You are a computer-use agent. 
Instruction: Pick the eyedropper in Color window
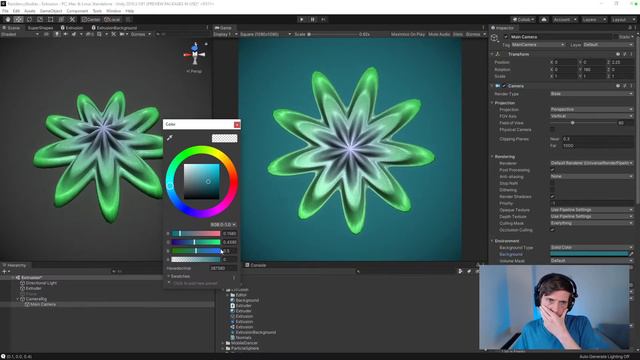click(169, 138)
